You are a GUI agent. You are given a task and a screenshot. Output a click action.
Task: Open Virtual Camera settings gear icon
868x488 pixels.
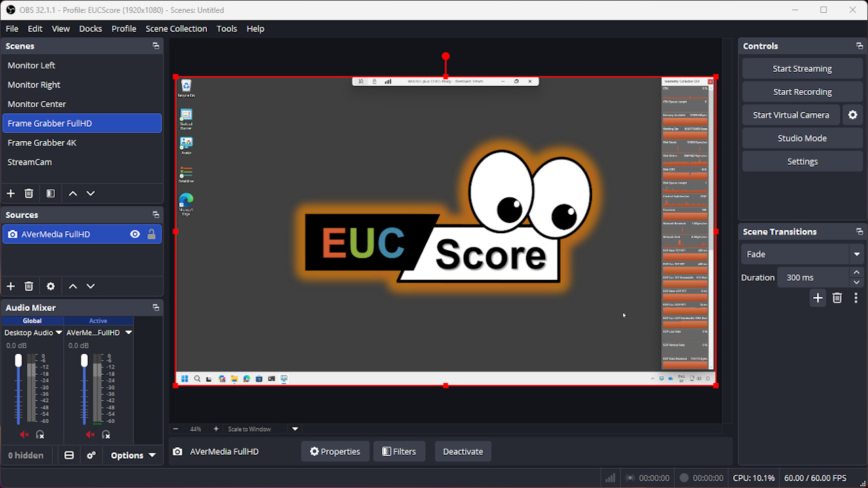click(853, 115)
